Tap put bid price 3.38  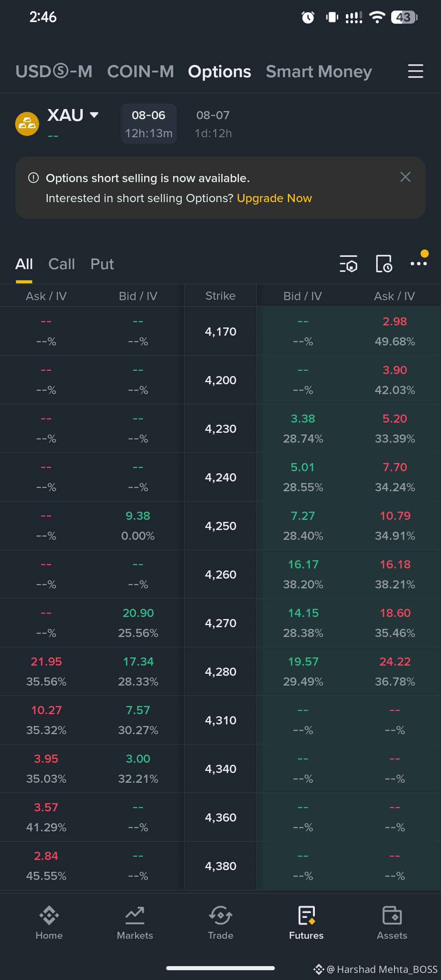point(303,419)
